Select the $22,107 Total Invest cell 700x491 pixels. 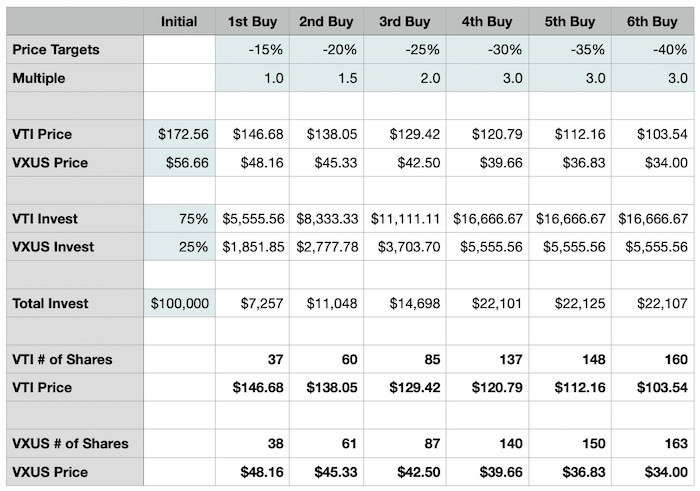[652, 303]
